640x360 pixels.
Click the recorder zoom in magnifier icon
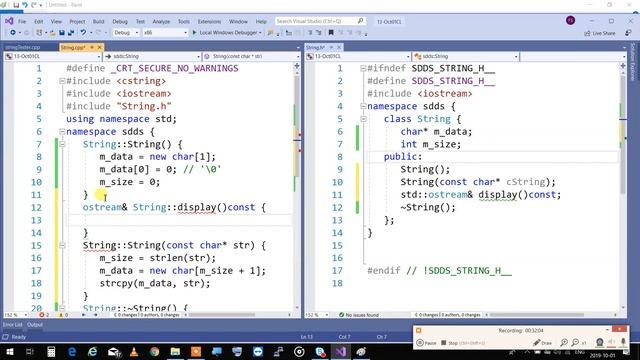point(564,343)
